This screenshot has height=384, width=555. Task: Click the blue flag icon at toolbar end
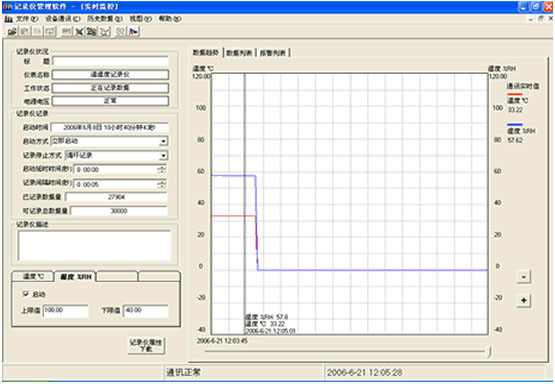(134, 31)
